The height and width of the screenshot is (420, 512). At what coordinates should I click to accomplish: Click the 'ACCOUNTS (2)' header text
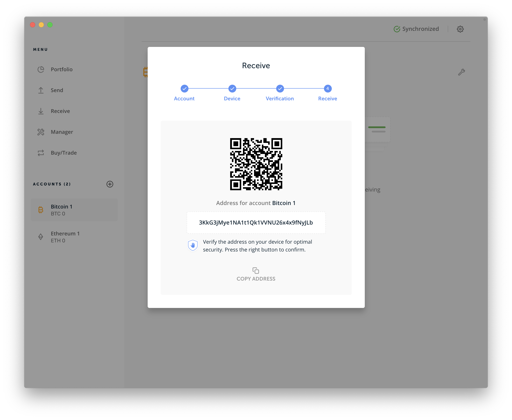point(52,184)
